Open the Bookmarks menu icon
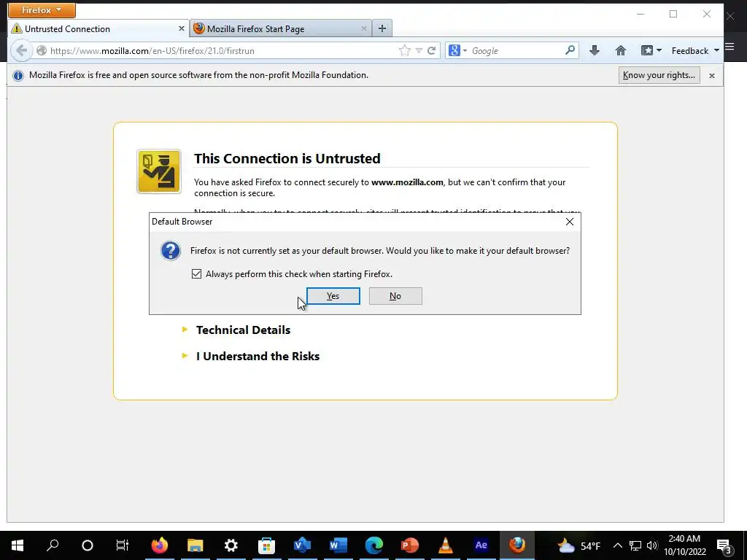Viewport: 747px width, 560px height. coord(651,50)
